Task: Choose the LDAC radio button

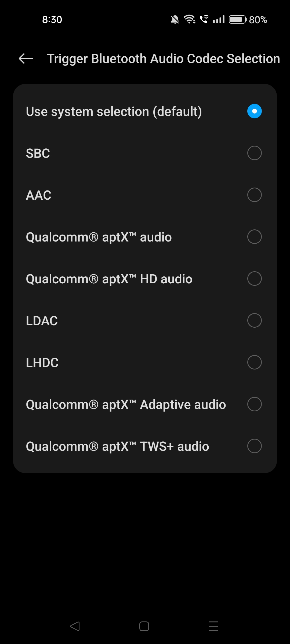Action: coord(254,320)
